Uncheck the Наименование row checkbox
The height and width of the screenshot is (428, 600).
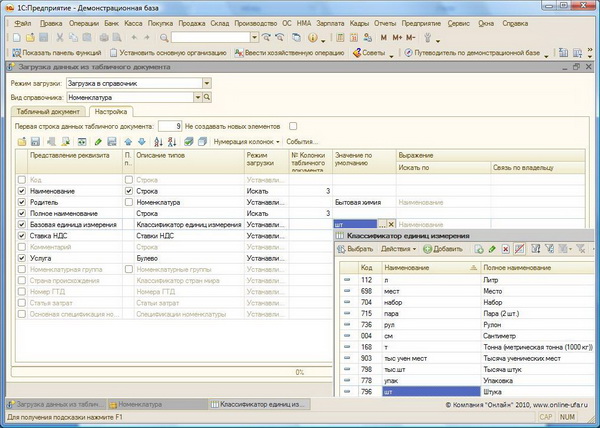click(22, 190)
